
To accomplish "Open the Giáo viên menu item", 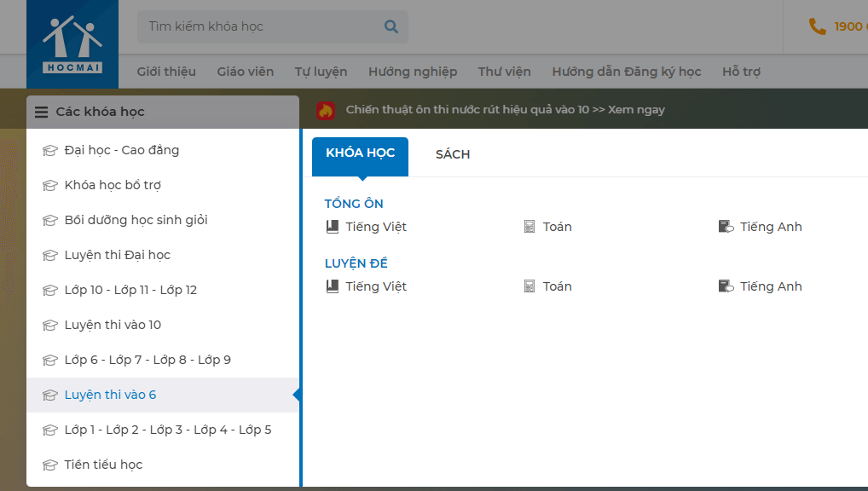I will 245,72.
